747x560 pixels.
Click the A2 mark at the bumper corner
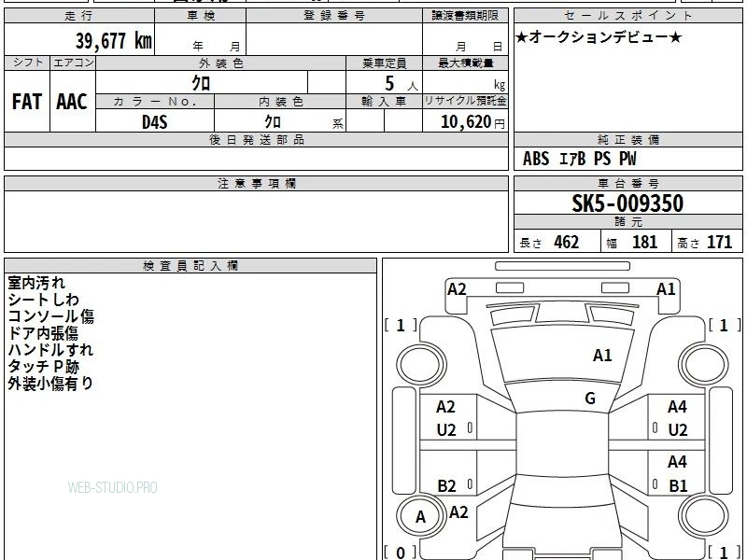[x=457, y=289]
